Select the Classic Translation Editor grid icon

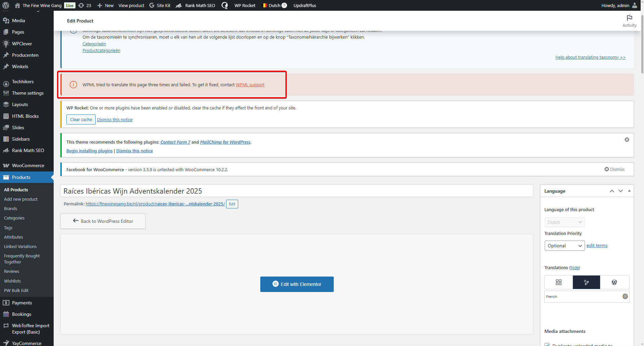(x=558, y=282)
